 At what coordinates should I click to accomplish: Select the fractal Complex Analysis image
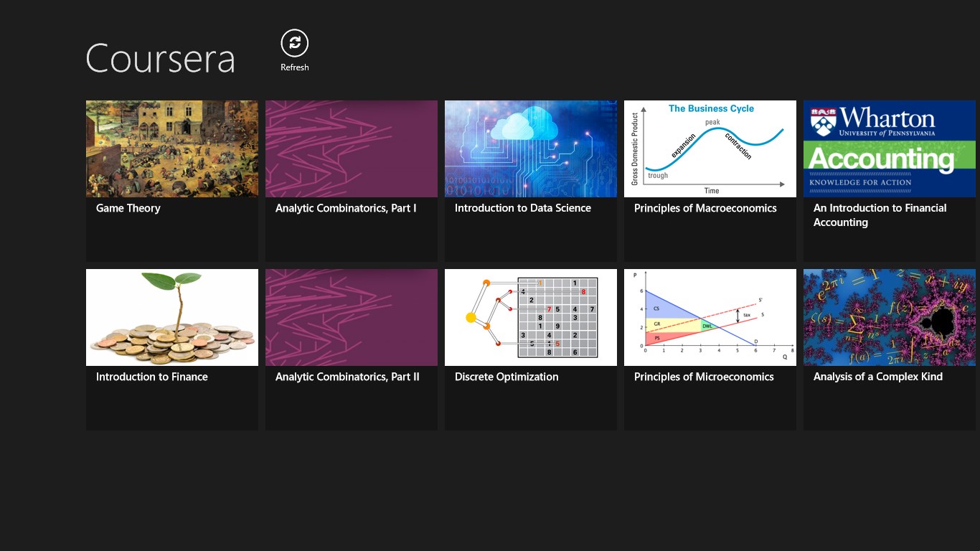889,317
